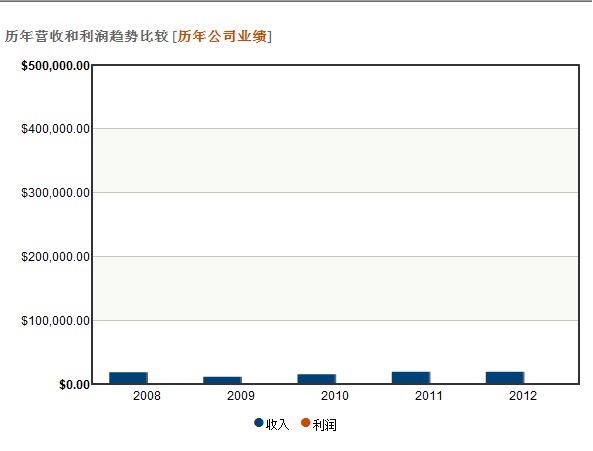Click the $100,000.00 y-axis label
Screen dimensions: 593x451
56,321
